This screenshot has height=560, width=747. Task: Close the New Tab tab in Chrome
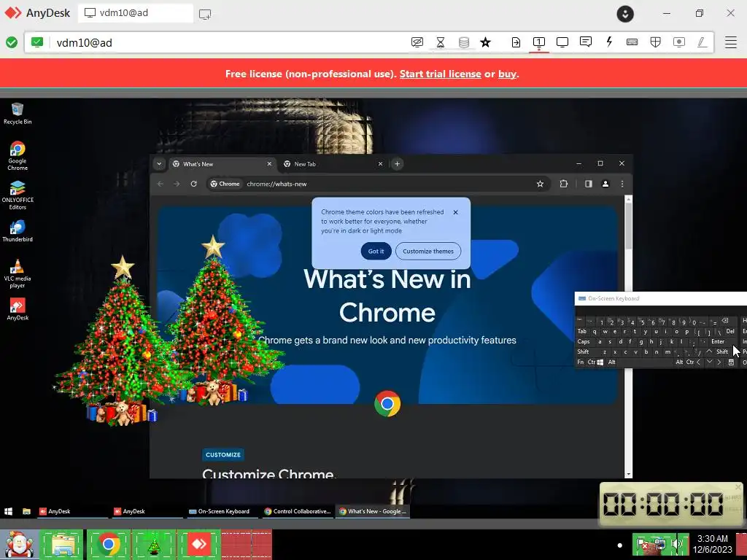[x=380, y=164]
